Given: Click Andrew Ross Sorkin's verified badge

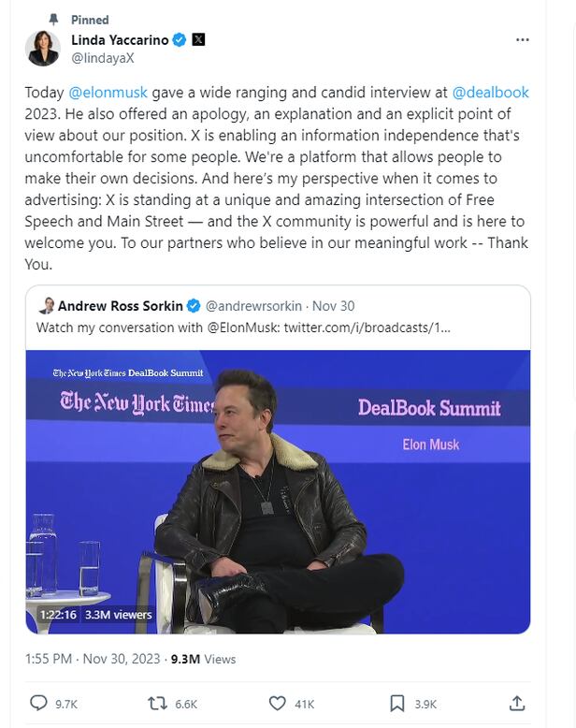Looking at the screenshot, I should click(x=194, y=306).
